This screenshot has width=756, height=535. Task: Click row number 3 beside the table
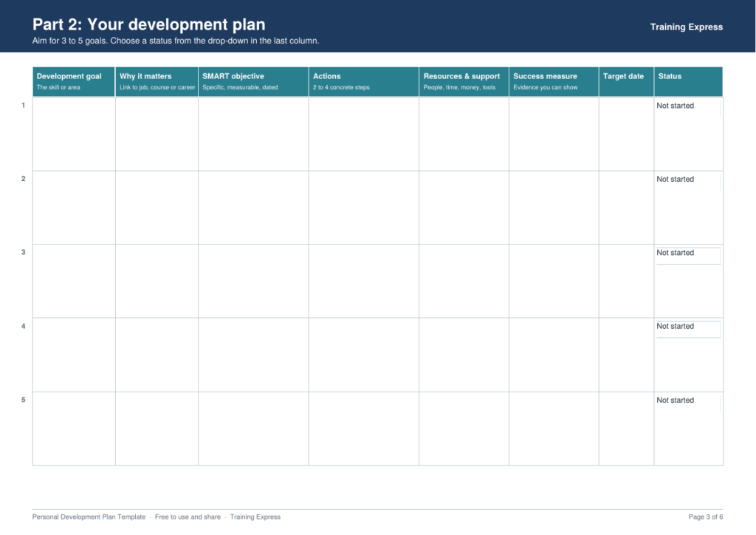point(23,252)
